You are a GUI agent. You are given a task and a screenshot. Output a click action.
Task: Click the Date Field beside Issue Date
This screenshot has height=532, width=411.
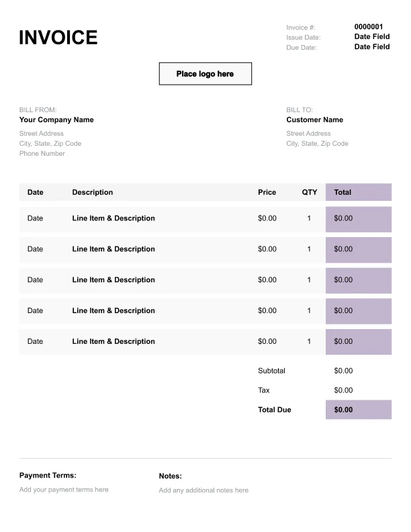tap(372, 37)
